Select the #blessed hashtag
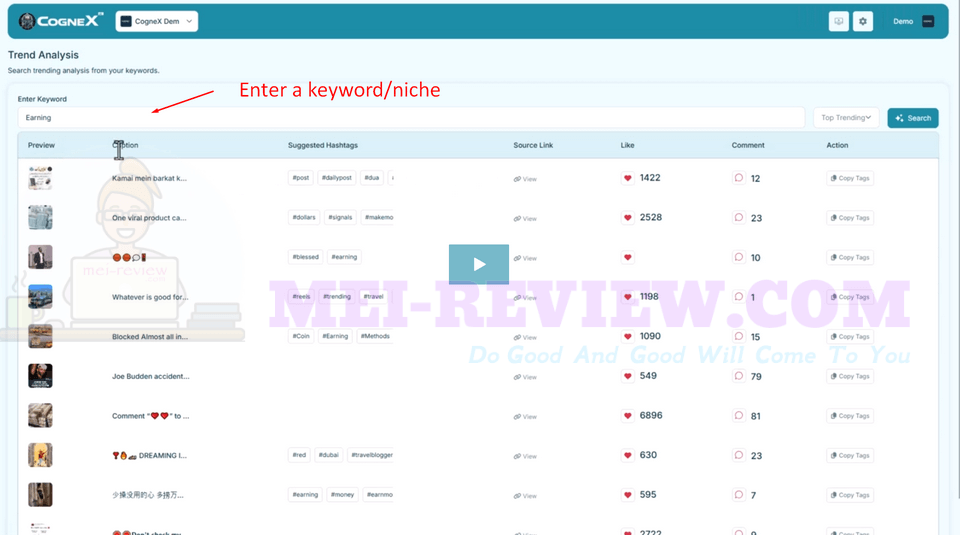960x535 pixels. point(306,257)
